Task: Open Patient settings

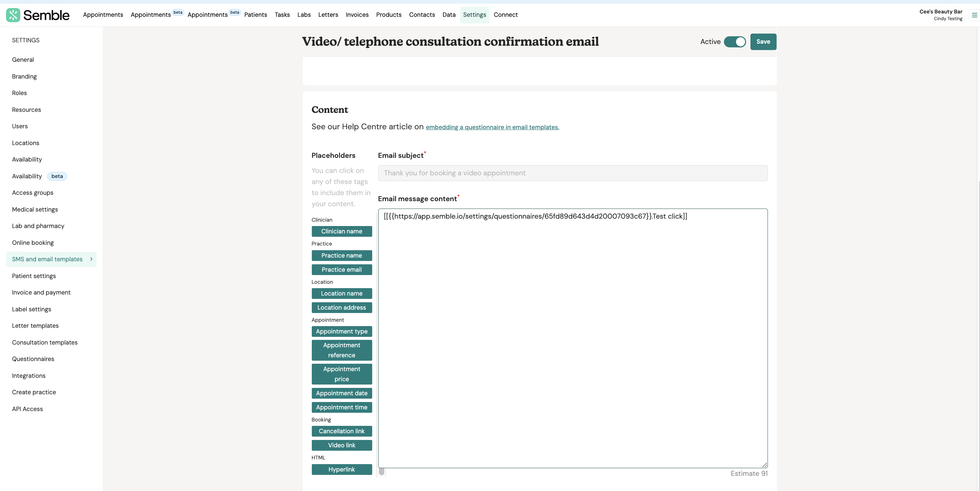Action: [x=34, y=276]
